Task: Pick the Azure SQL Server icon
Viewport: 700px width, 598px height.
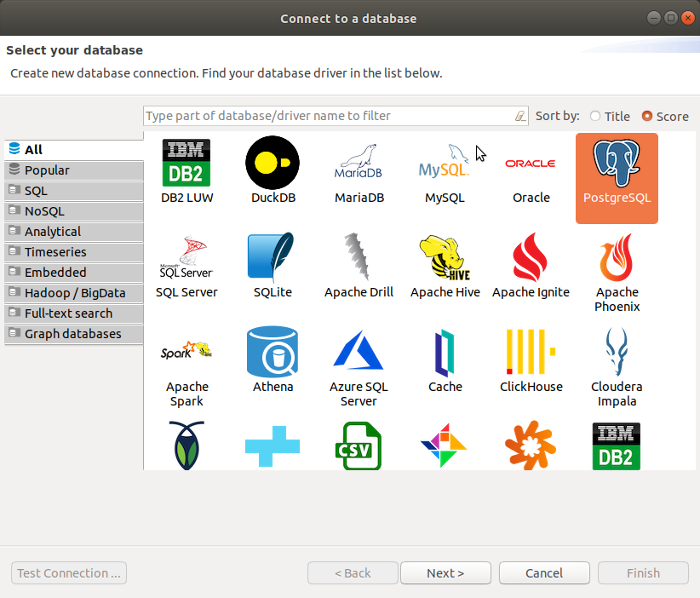Action: point(359,352)
